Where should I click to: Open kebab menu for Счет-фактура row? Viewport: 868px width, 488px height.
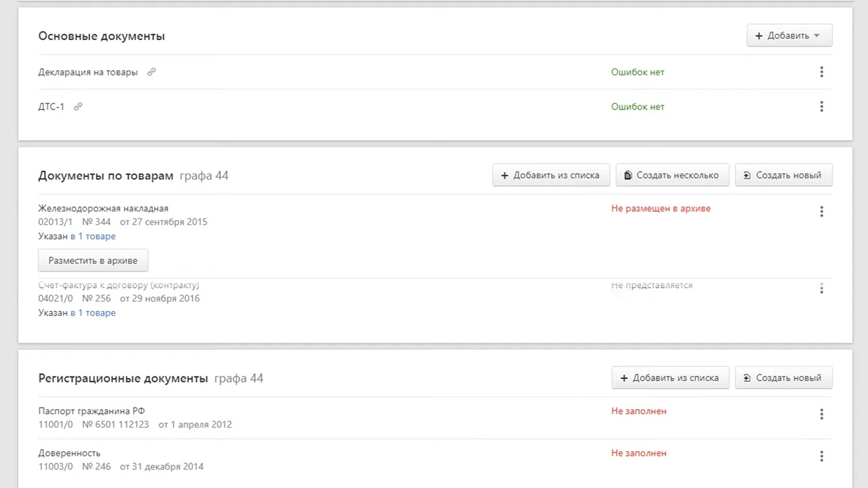pos(821,289)
